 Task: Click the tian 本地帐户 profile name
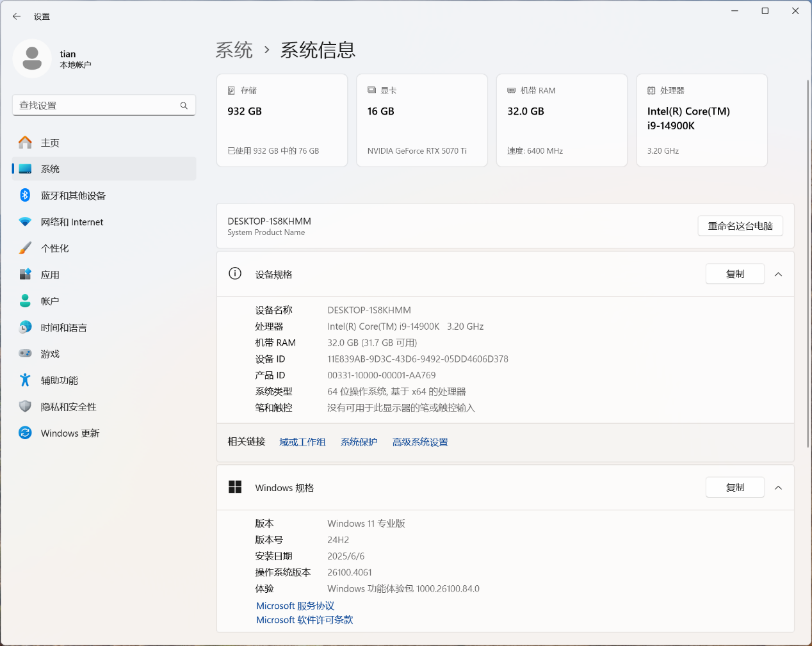(76, 59)
